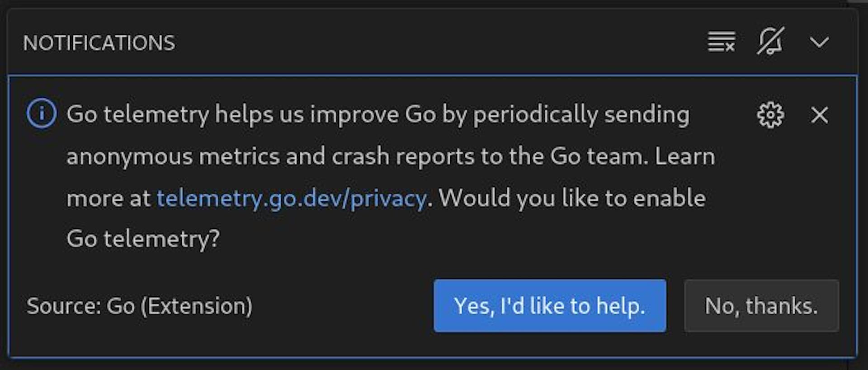Dismiss the Go telemetry notification
Screen dimensions: 868x370
[819, 115]
